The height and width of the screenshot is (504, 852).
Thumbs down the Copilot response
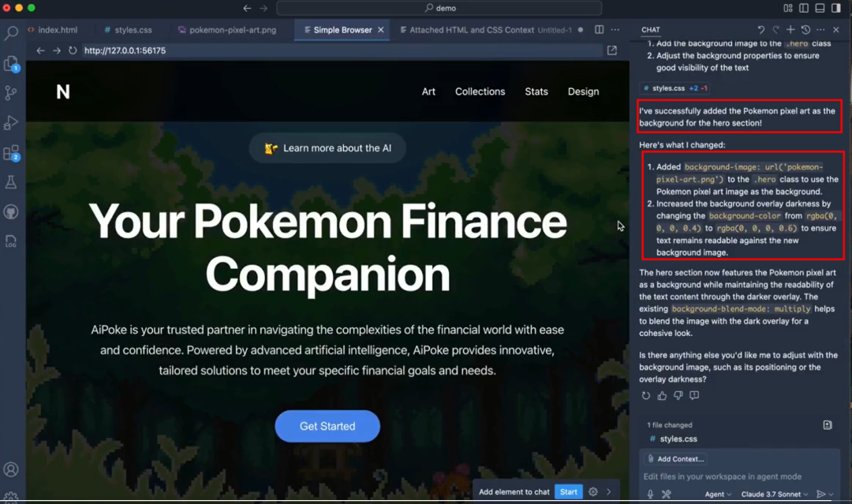[x=678, y=395]
